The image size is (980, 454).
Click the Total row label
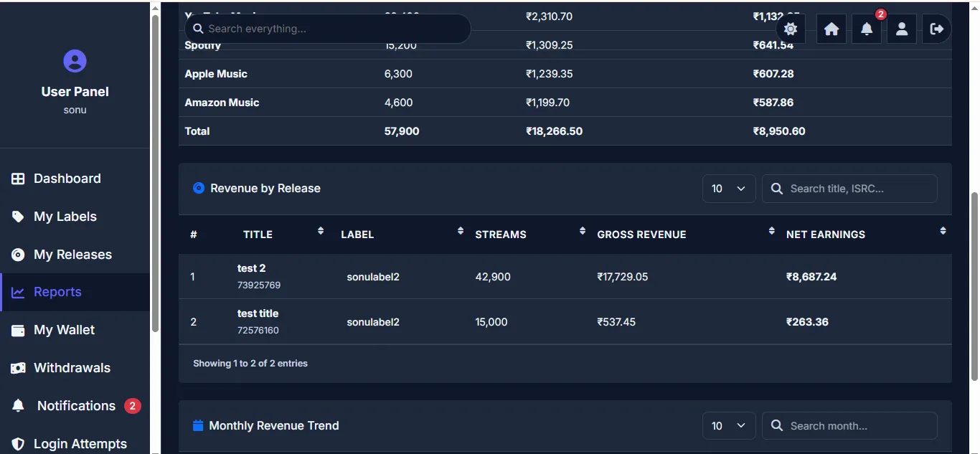coord(197,131)
